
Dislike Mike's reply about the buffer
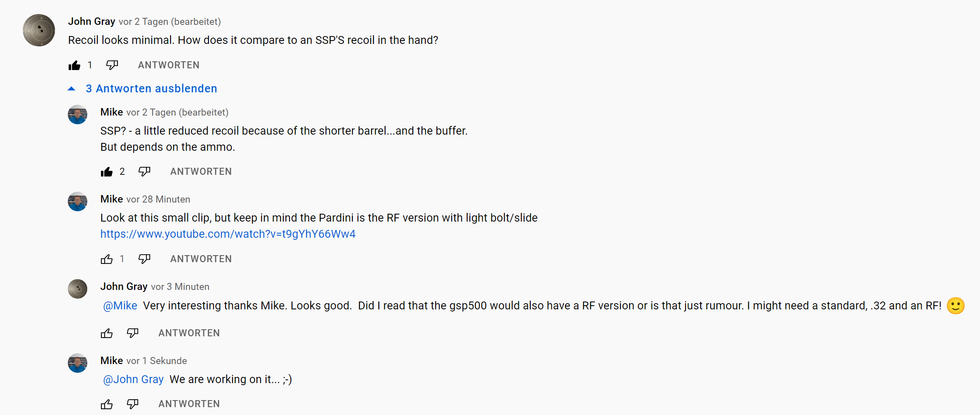[144, 172]
